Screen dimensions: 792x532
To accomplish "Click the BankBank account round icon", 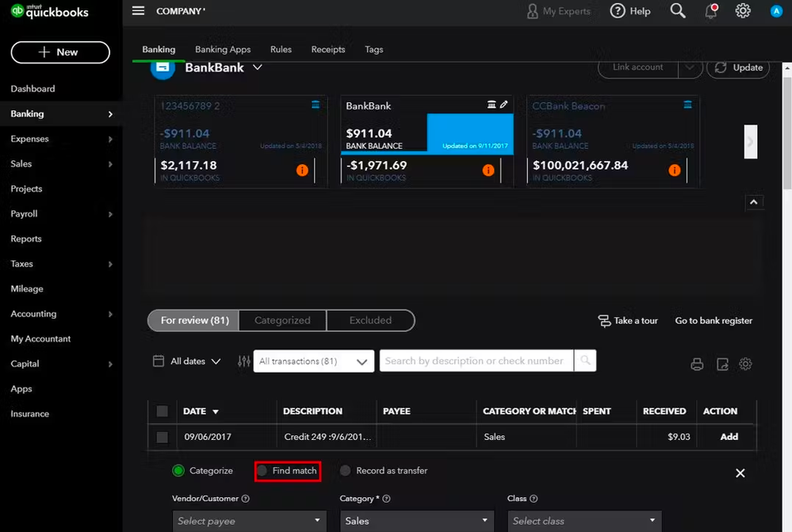I will pos(163,67).
